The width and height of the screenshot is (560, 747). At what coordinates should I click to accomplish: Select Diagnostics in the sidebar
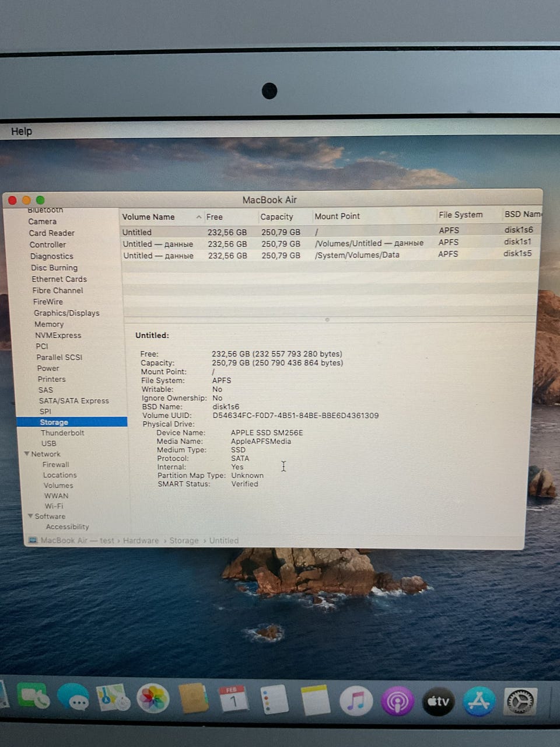[52, 256]
